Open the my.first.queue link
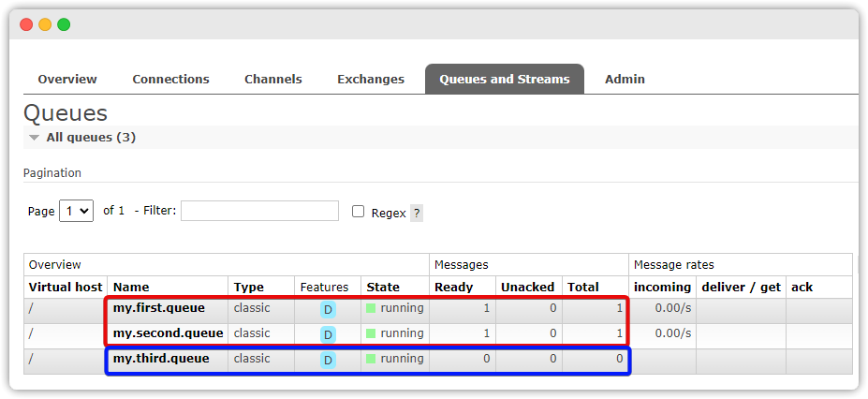The image size is (868, 399). click(x=159, y=308)
